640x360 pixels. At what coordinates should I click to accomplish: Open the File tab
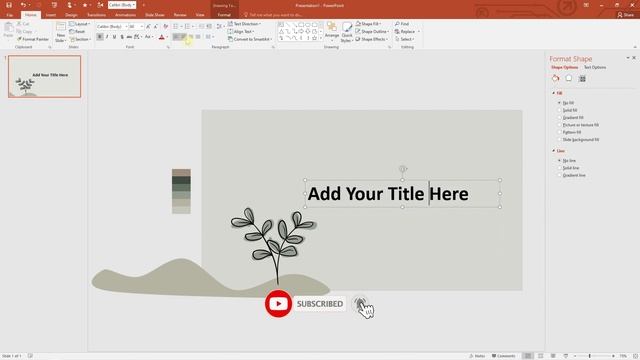(x=9, y=15)
